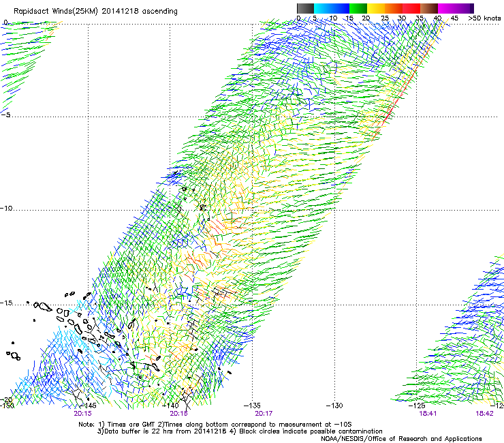
Task: Click the '-135' longitude axis label
Action: [x=252, y=406]
